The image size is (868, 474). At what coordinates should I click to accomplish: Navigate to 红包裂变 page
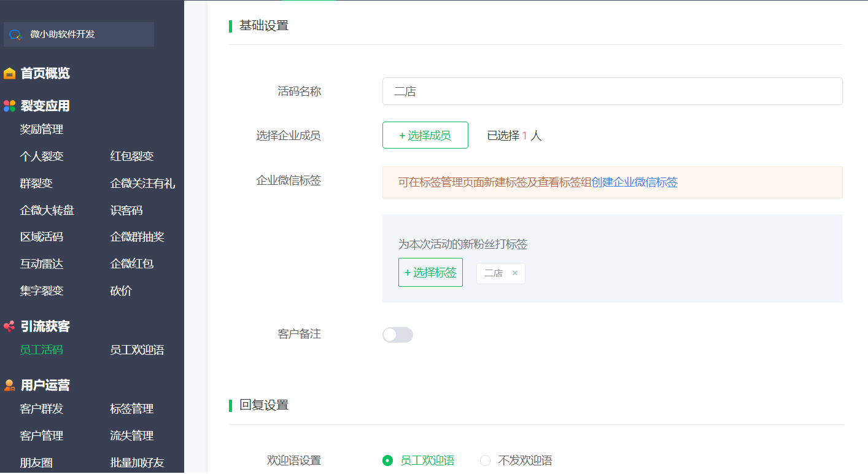[x=131, y=157]
